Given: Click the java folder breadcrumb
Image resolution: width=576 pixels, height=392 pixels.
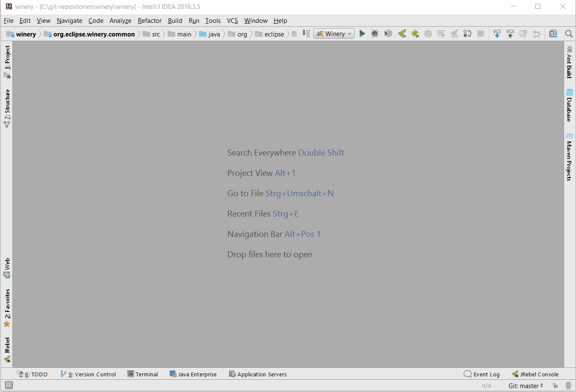Looking at the screenshot, I should [x=210, y=34].
